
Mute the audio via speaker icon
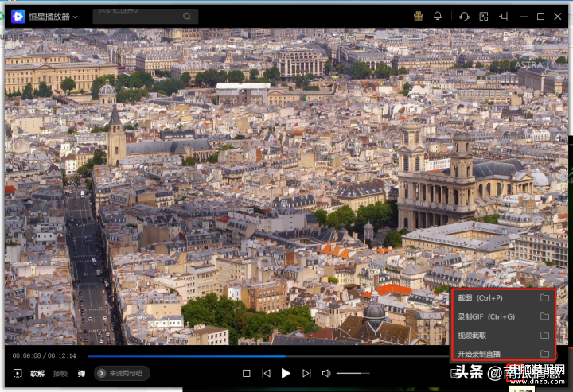tap(326, 374)
